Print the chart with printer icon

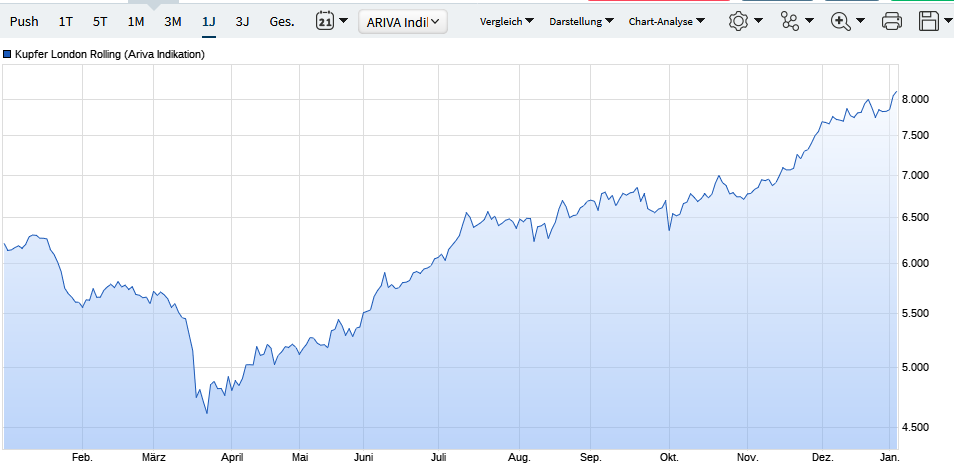point(892,21)
